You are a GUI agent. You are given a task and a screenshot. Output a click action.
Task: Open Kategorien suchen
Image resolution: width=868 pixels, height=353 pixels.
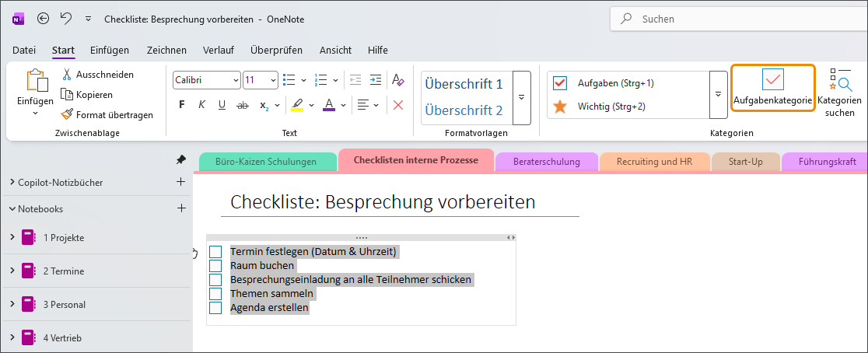[x=839, y=92]
